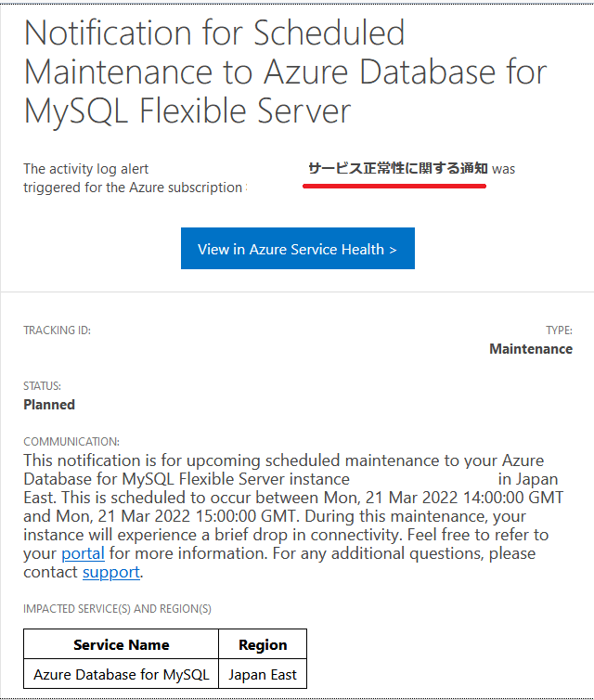
Task: Open the support link
Action: pyautogui.click(x=111, y=572)
